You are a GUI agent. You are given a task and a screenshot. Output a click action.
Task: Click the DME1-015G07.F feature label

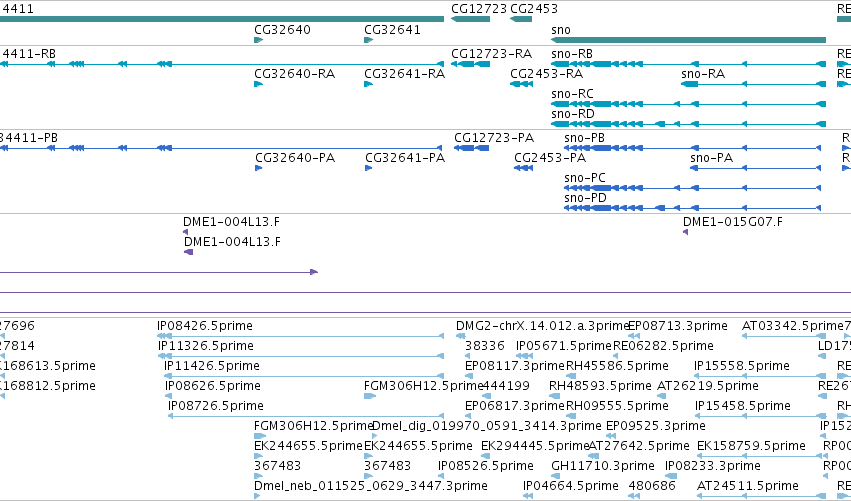(733, 221)
